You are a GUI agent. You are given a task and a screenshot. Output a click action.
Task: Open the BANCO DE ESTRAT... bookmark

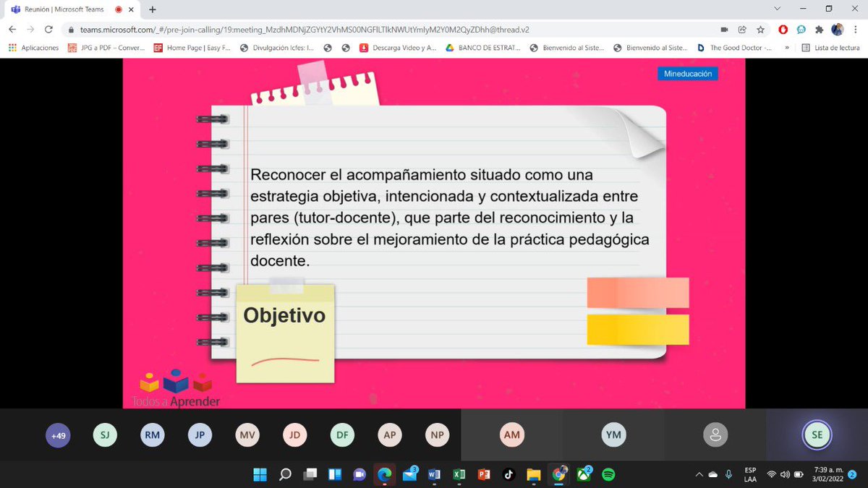click(x=482, y=48)
